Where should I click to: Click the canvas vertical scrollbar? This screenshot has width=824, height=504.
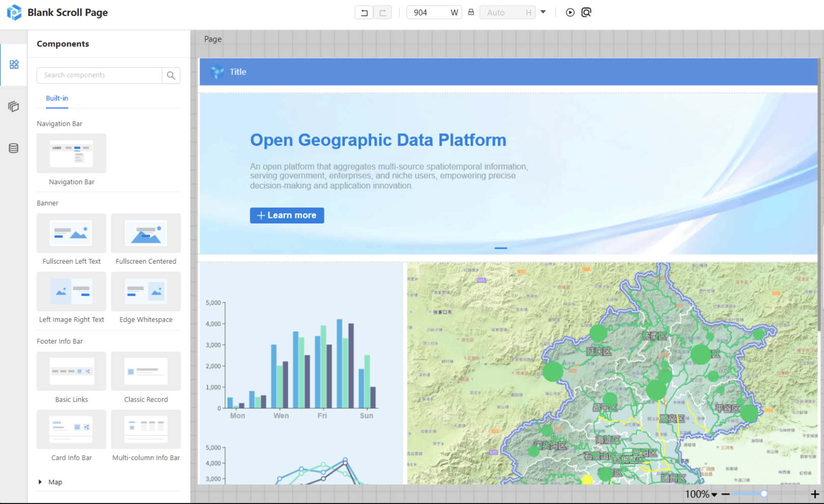819,195
